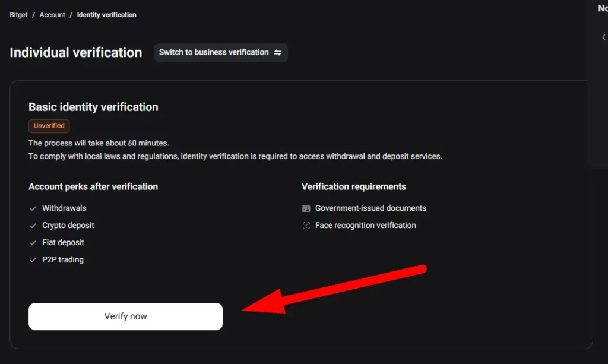Click the Unverified status badge

tap(49, 126)
